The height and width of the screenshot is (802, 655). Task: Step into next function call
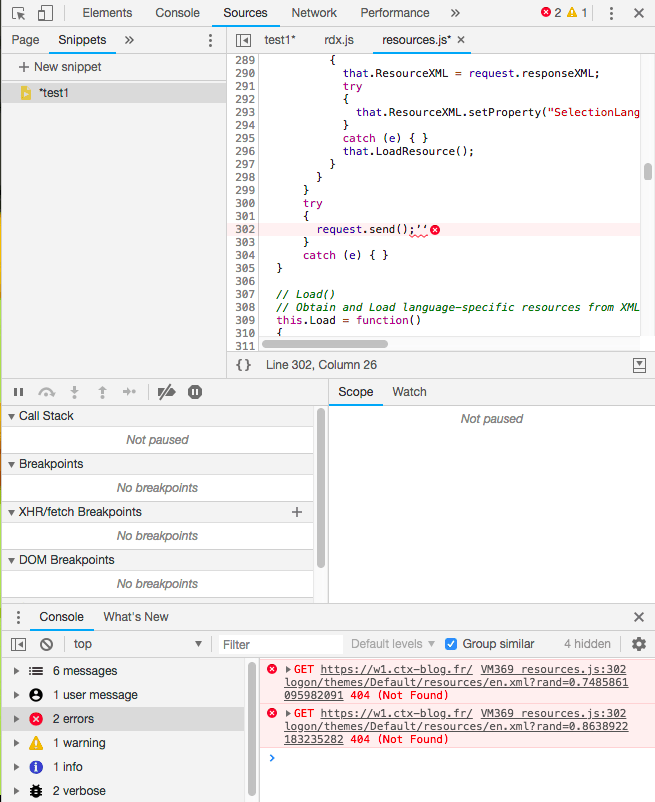[x=75, y=392]
